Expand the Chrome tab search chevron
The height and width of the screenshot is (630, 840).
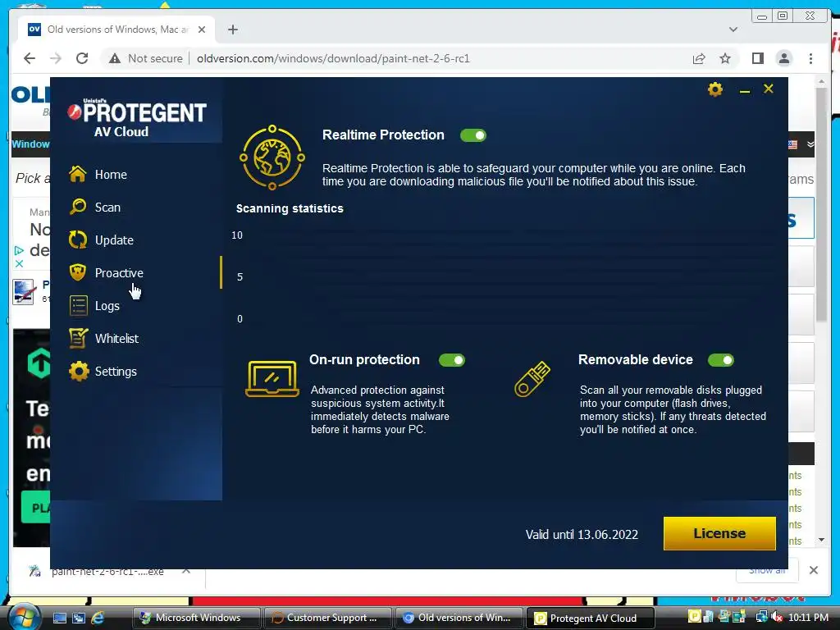(733, 30)
